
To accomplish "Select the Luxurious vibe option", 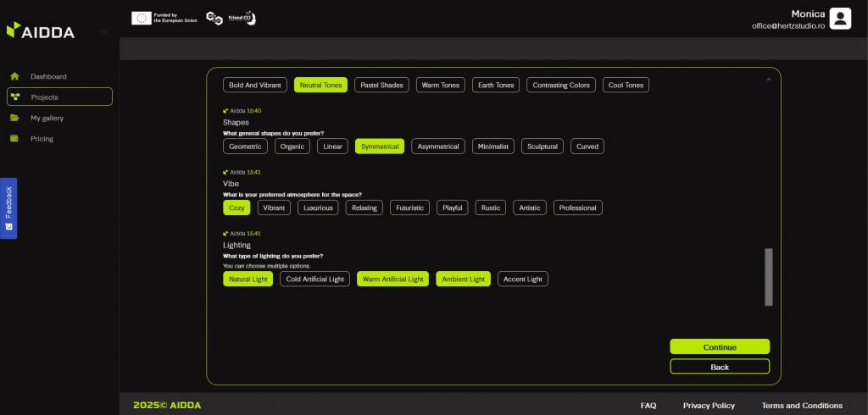I will point(319,207).
